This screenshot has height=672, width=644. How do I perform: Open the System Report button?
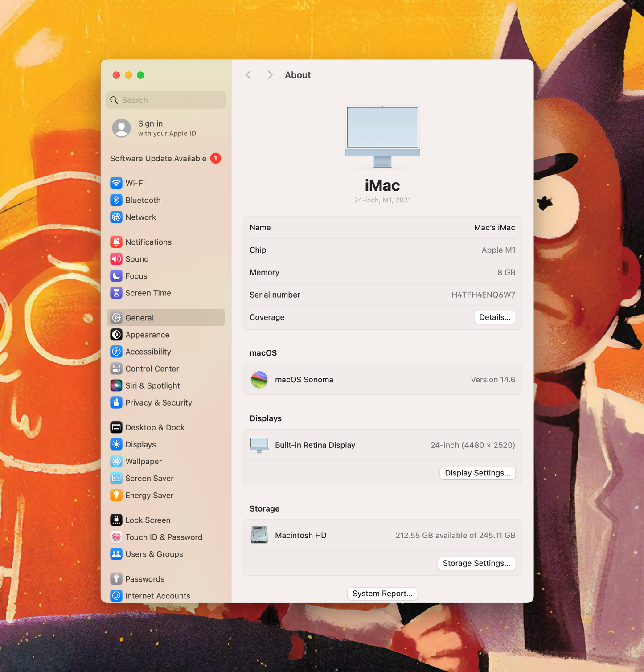(x=382, y=594)
